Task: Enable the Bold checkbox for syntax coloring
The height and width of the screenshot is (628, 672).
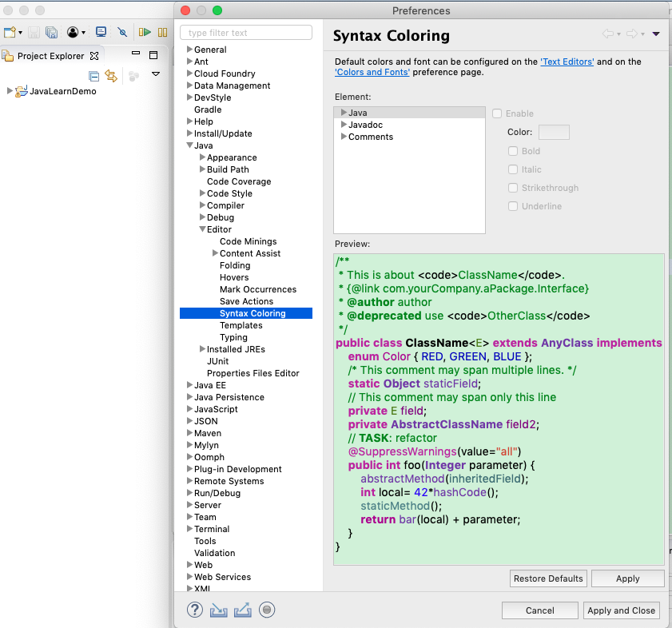Action: click(x=512, y=151)
